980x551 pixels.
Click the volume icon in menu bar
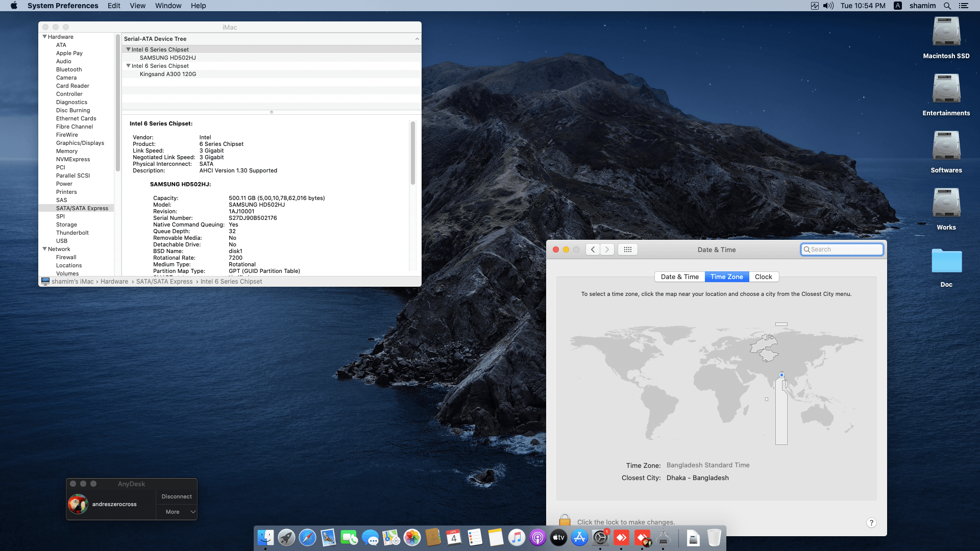click(828, 6)
